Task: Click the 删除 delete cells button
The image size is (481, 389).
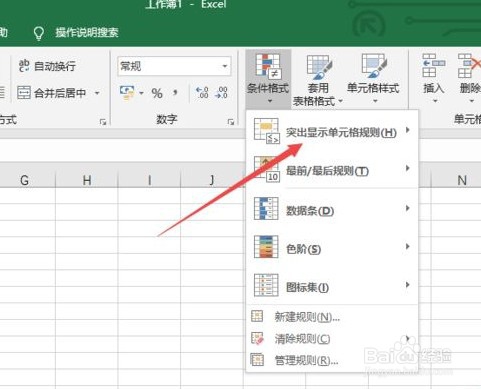Action: tap(470, 79)
